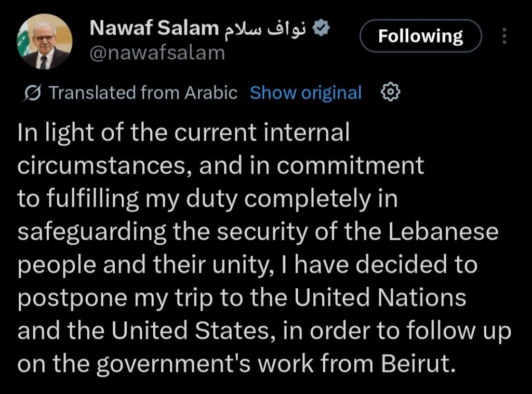Click the 'Translated from Arabic' label
This screenshot has height=394, width=532.
coord(142,93)
